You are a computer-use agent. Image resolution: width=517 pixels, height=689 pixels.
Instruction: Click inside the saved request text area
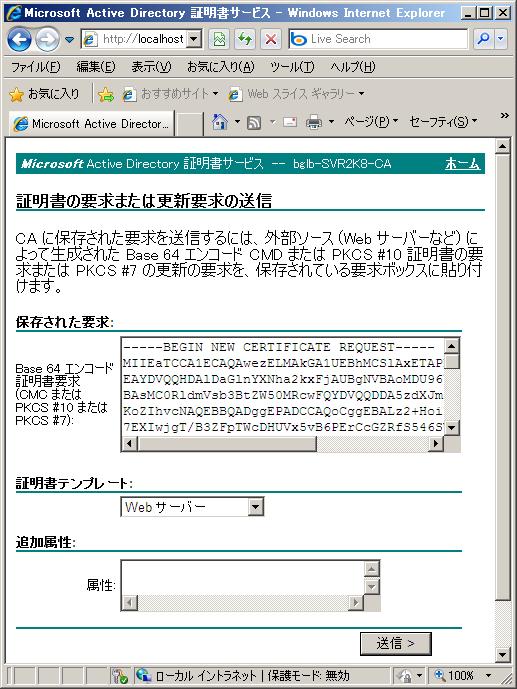282,387
